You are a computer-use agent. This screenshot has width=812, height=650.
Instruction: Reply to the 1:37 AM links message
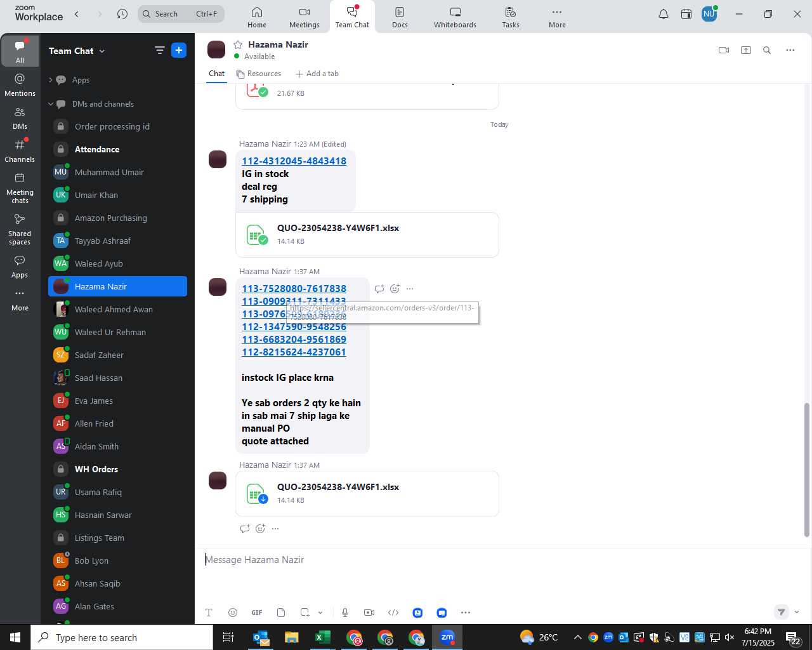[x=379, y=289]
